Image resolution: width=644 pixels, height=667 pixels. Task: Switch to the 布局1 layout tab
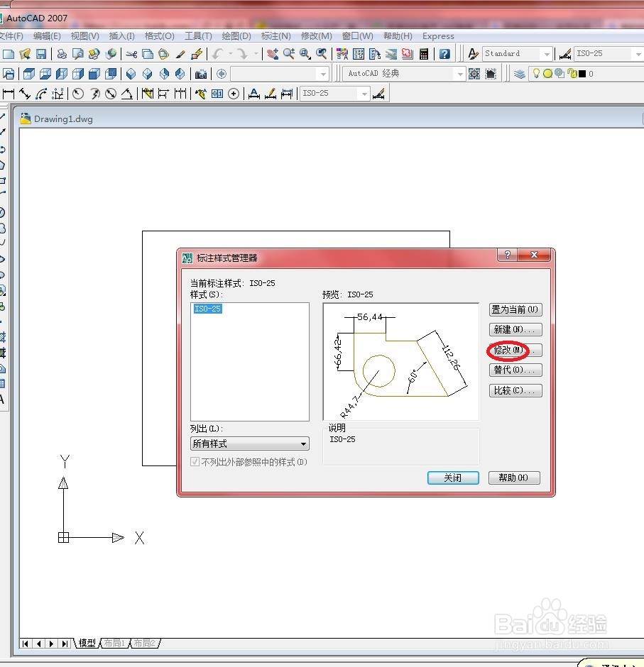pyautogui.click(x=114, y=643)
